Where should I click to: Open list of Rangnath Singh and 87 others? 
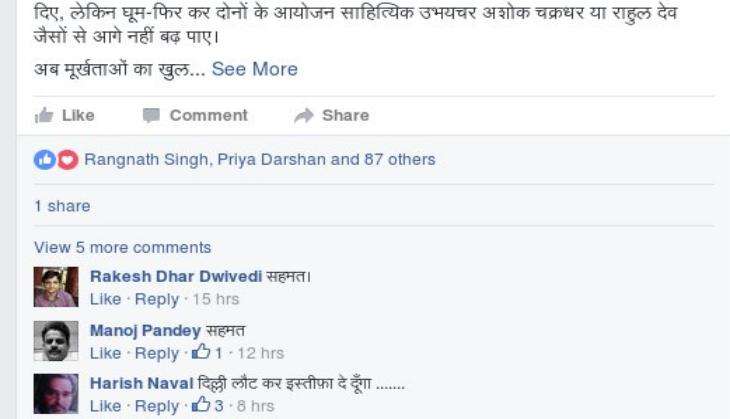click(x=260, y=160)
